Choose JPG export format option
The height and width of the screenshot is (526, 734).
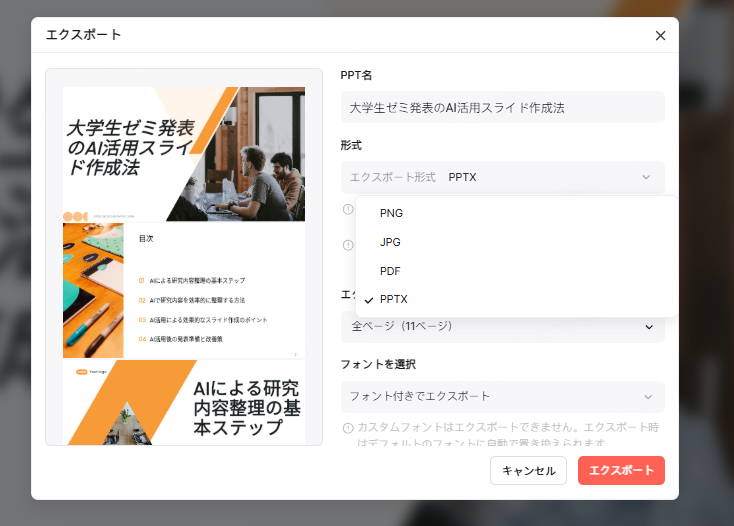pyautogui.click(x=516, y=242)
